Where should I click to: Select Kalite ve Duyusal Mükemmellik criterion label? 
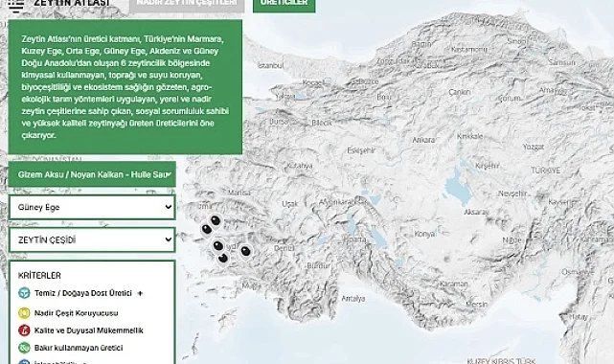[x=88, y=330]
